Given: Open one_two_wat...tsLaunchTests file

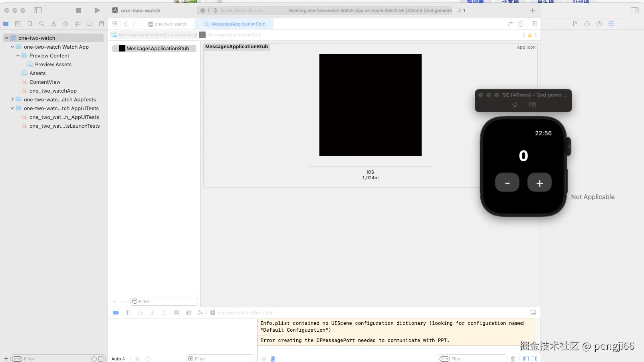Looking at the screenshot, I should pos(64,126).
